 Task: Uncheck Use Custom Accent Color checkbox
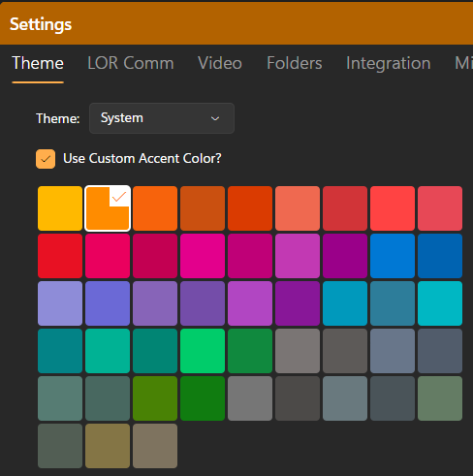[46, 159]
